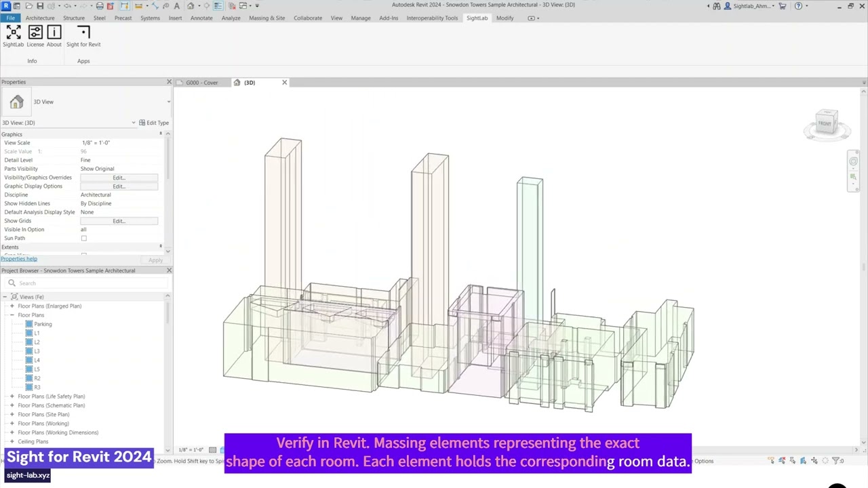Select the Parking floor plan

pos(43,325)
